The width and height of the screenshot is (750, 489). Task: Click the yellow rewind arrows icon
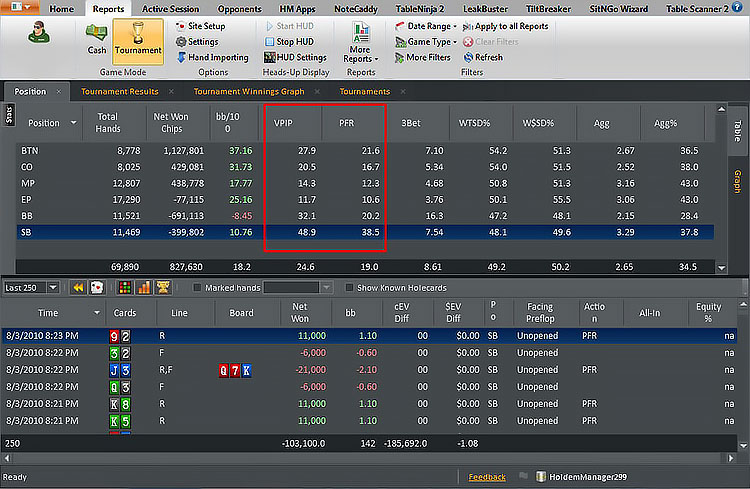pyautogui.click(x=77, y=287)
